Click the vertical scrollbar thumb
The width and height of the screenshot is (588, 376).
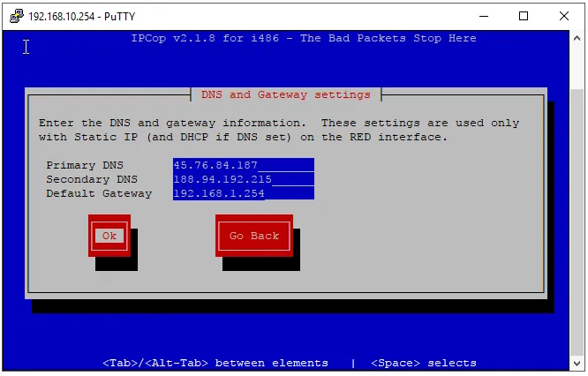pos(577,223)
